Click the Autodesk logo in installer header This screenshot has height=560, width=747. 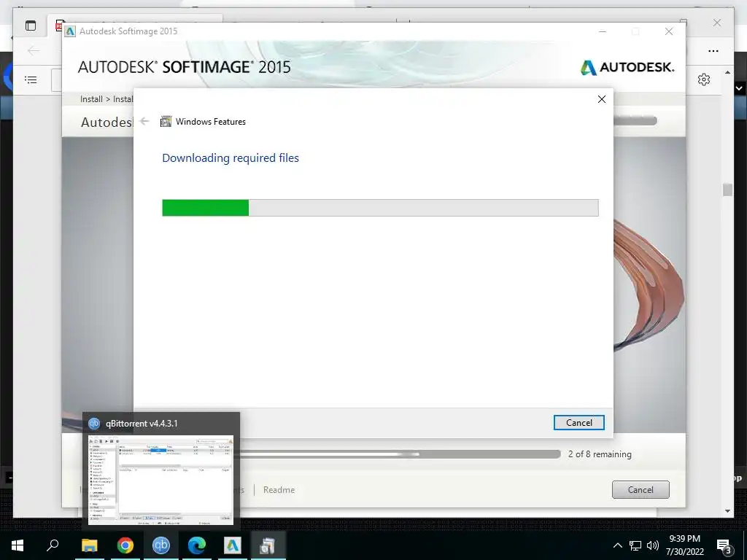coord(627,67)
